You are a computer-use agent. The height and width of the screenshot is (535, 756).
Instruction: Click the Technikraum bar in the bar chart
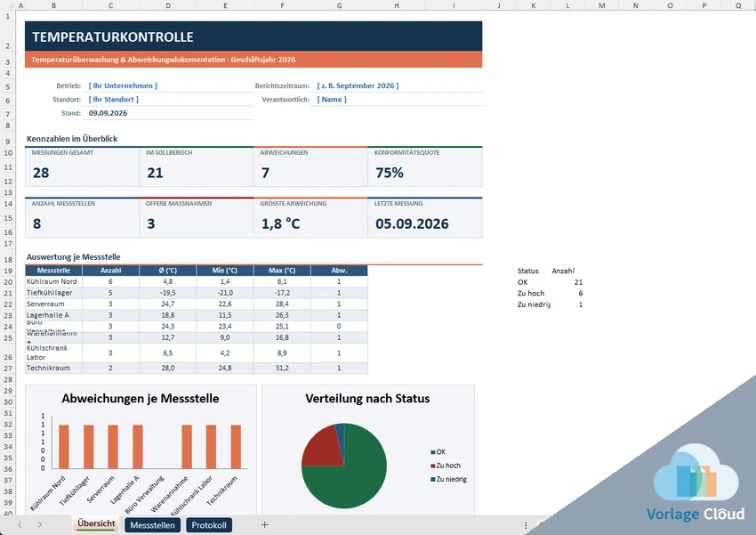[236, 447]
